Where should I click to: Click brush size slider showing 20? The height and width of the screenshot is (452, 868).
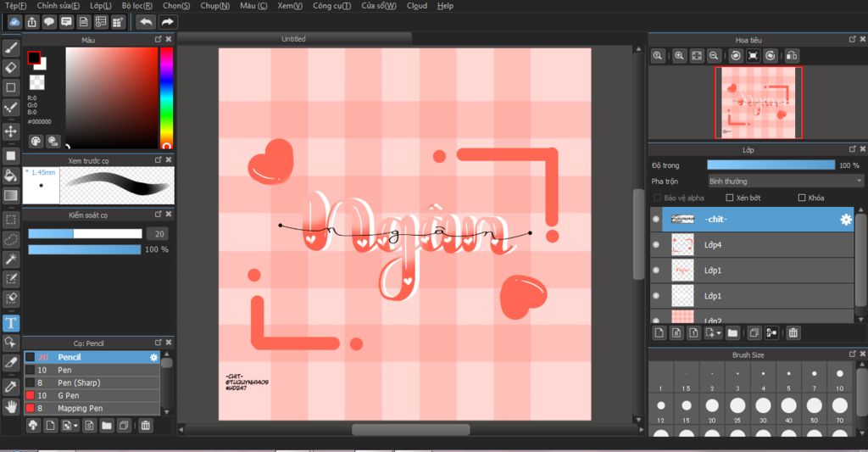point(86,234)
